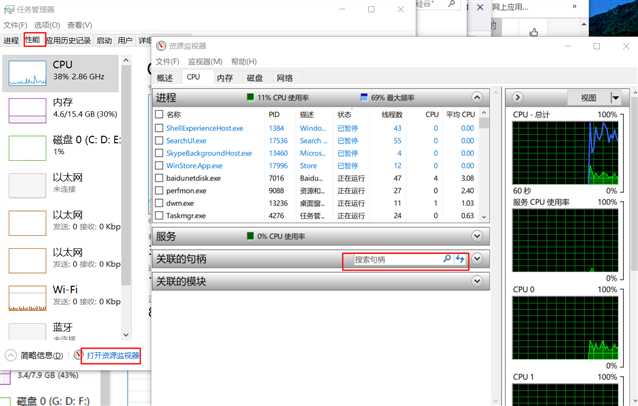Image resolution: width=638 pixels, height=406 pixels.
Task: Click search magnifier icon in handles search box
Action: coord(447,259)
